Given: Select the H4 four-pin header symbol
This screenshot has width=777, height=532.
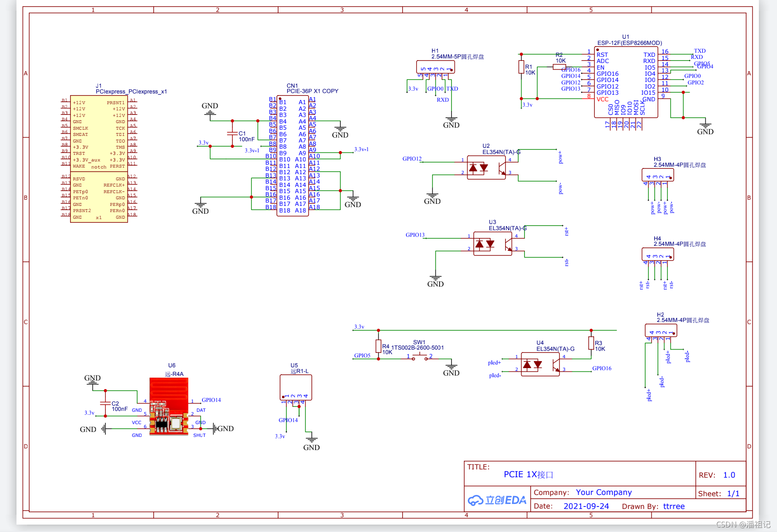Looking at the screenshot, I should 658,254.
